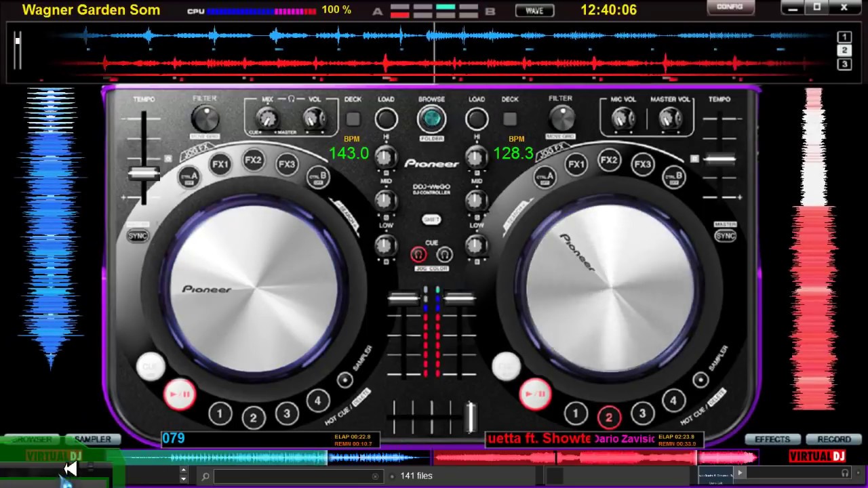868x488 pixels.
Task: Trigger red hot cue 2 on right deck
Action: [609, 418]
